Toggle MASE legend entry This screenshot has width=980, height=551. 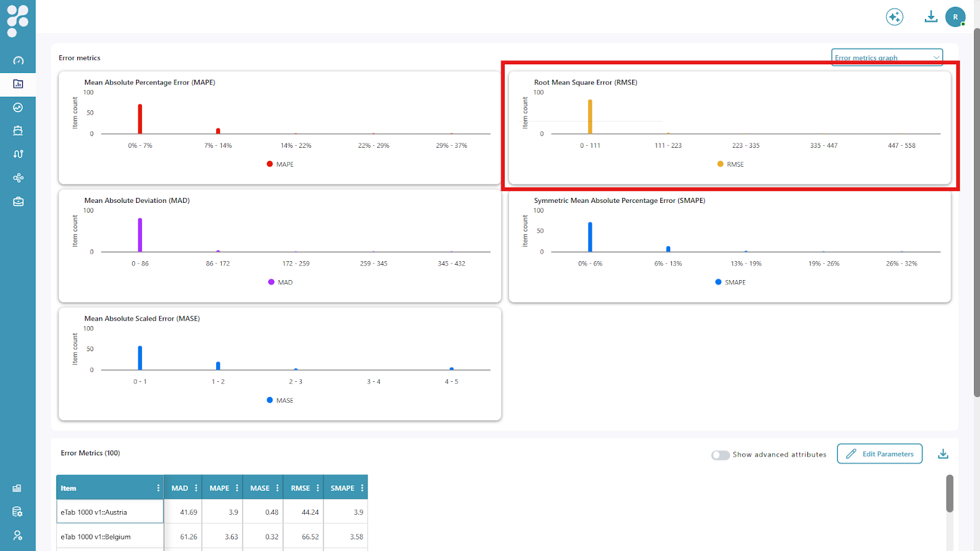280,400
